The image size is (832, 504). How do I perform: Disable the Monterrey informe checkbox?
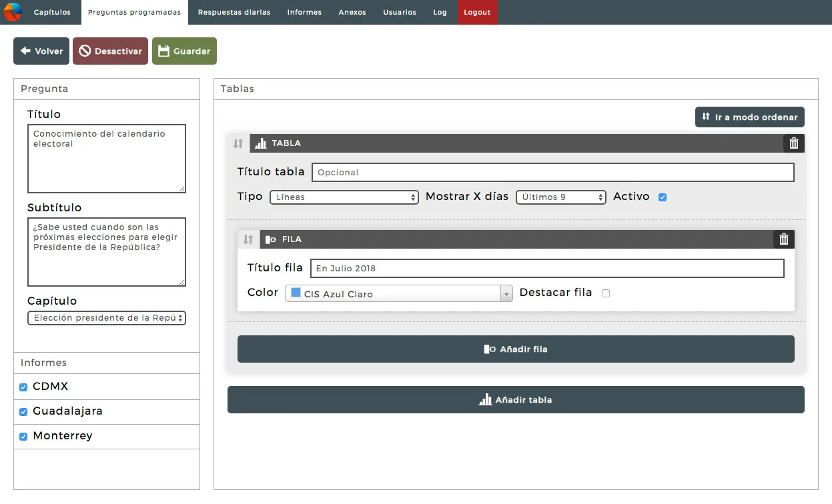[x=22, y=436]
